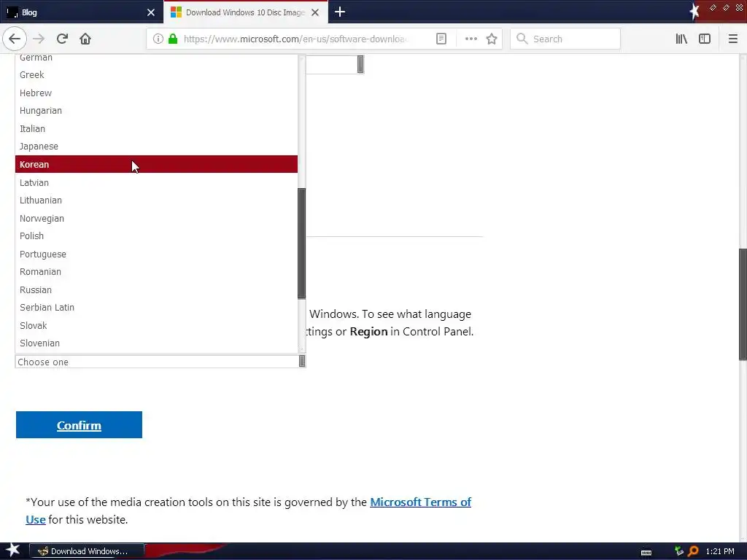Choose Lithuanian from the language list
Viewport: 747px width, 560px height.
[156, 200]
